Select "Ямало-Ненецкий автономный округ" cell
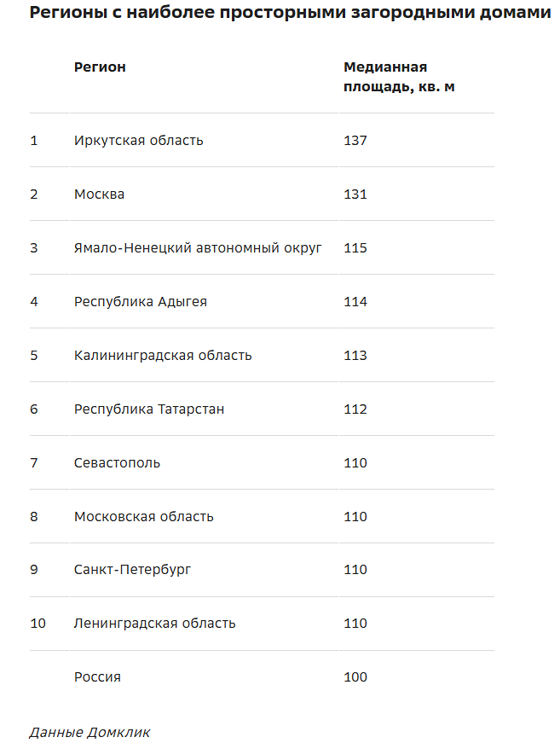 [x=198, y=248]
